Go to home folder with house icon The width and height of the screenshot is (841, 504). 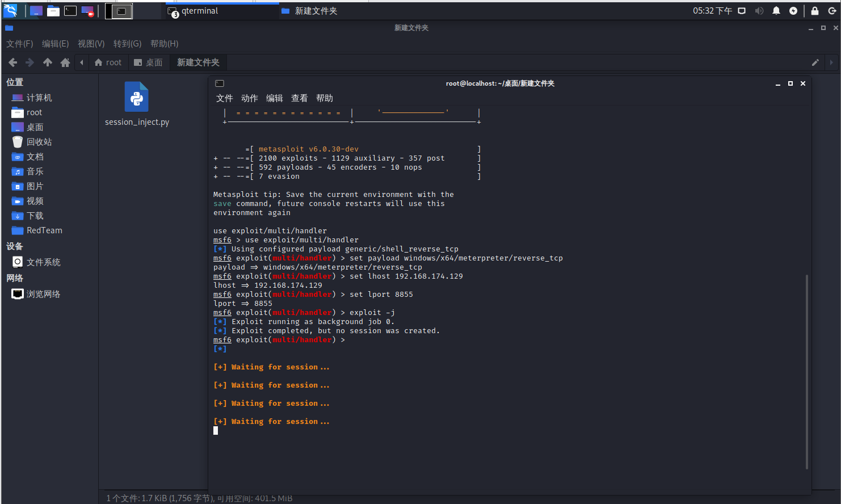click(65, 62)
